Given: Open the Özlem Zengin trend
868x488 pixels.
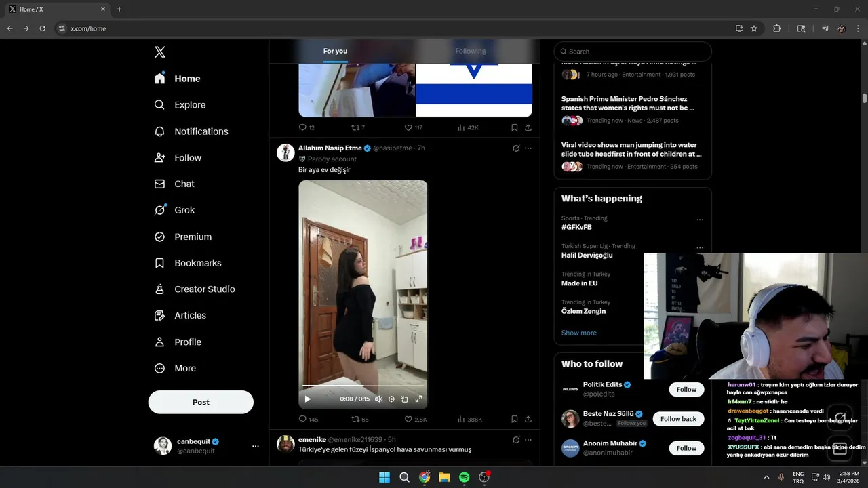Looking at the screenshot, I should coord(584,311).
